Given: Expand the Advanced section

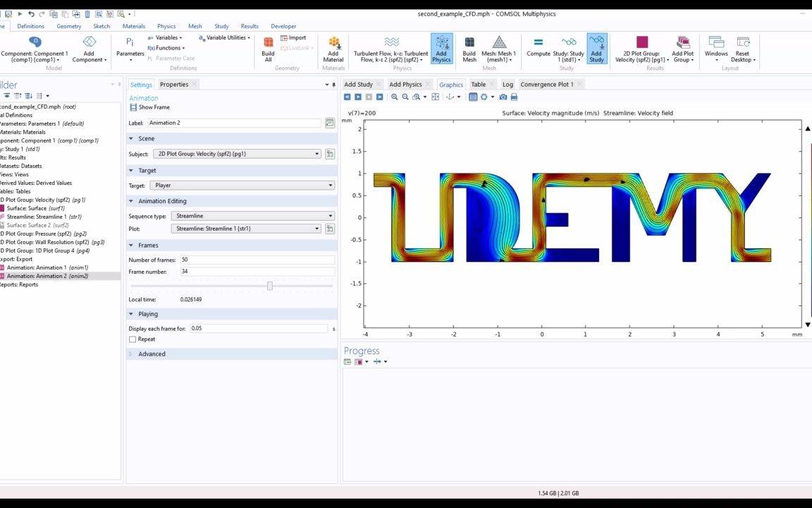Looking at the screenshot, I should coord(131,354).
